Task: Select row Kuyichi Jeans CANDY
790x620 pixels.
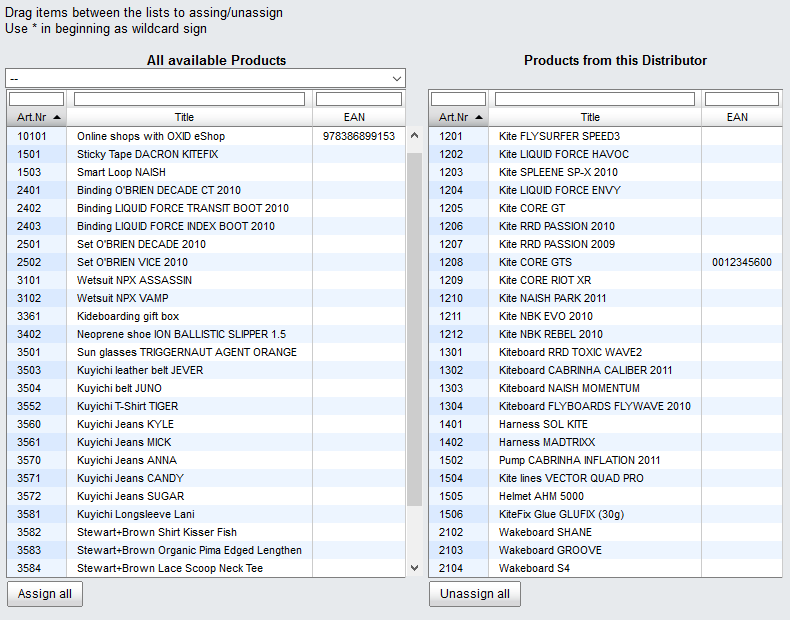Action: pyautogui.click(x=206, y=478)
